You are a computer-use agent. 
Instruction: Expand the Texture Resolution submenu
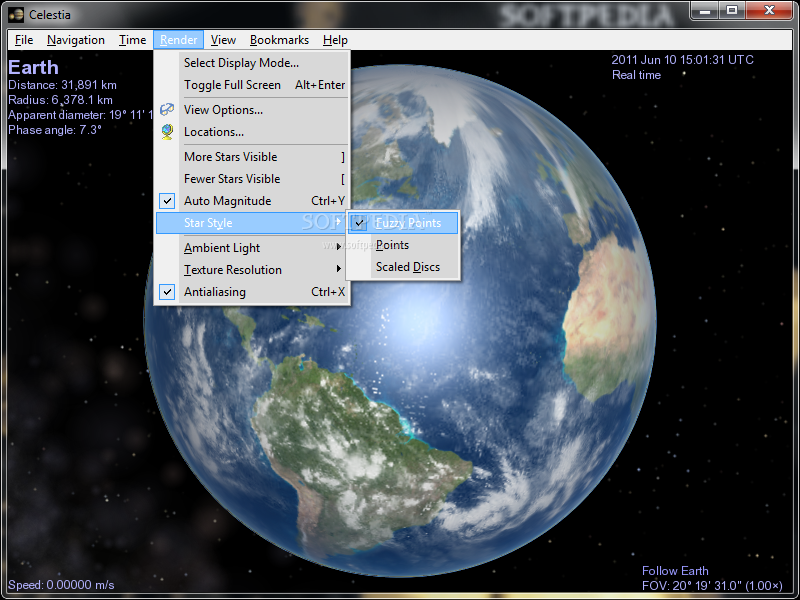[252, 269]
